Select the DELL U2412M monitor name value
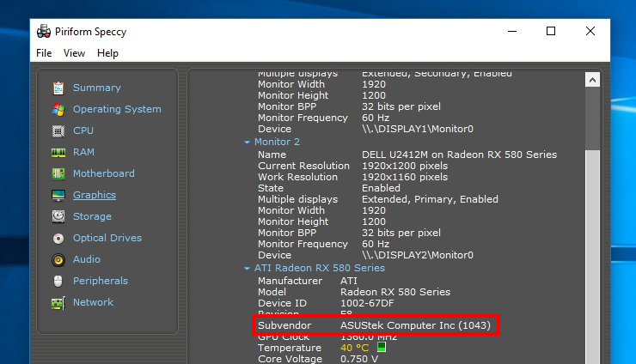This screenshot has height=364, width=636. (460, 155)
